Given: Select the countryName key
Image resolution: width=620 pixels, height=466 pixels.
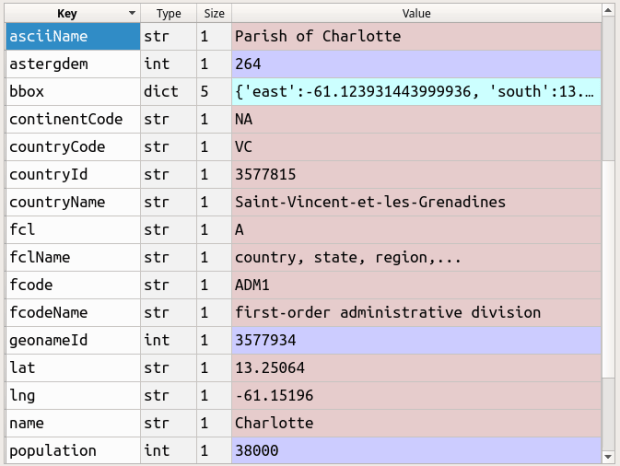Looking at the screenshot, I should click(x=73, y=202).
